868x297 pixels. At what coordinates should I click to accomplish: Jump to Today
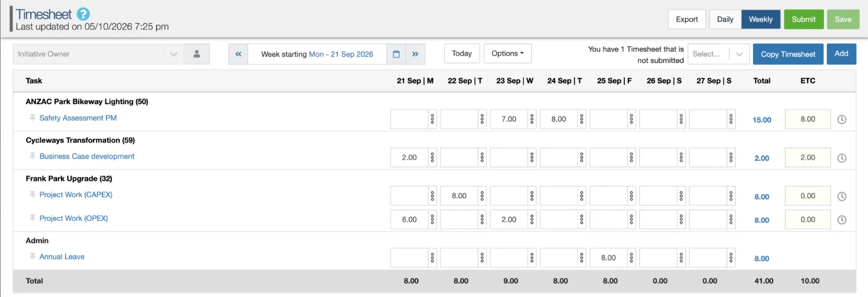point(462,54)
